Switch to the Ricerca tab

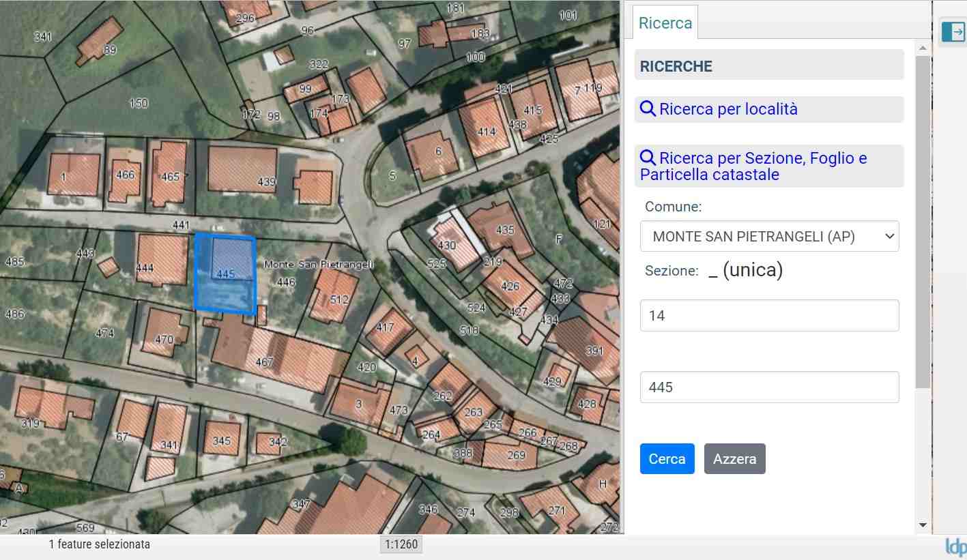[x=665, y=23]
